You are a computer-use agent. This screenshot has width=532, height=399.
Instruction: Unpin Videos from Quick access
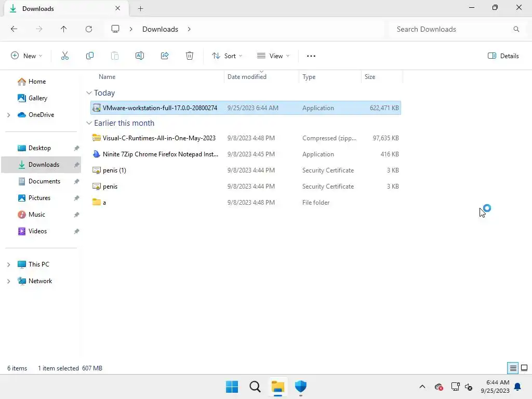pos(77,231)
